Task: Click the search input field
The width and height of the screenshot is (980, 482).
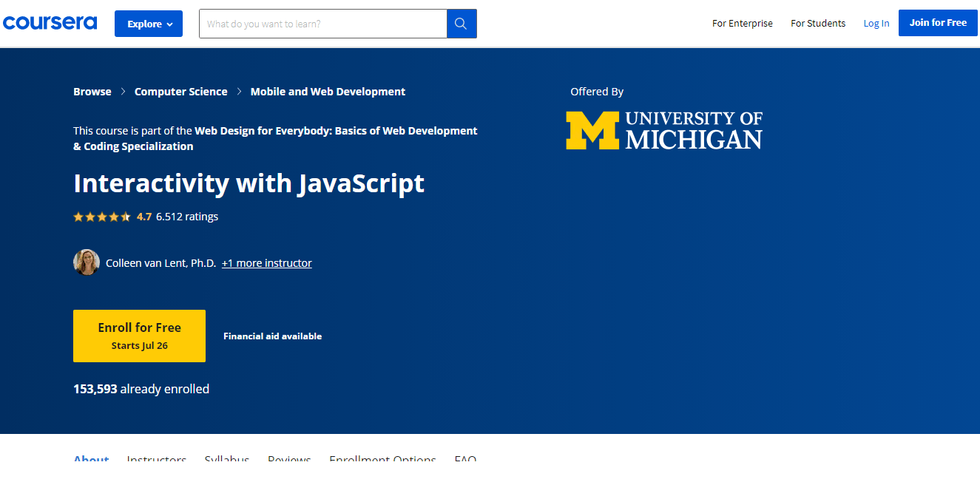Action: coord(323,24)
